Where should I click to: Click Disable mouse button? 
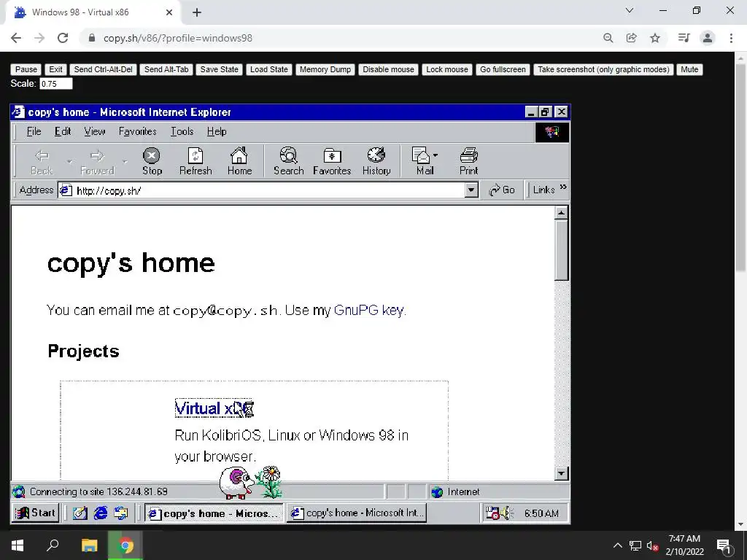[x=388, y=69]
